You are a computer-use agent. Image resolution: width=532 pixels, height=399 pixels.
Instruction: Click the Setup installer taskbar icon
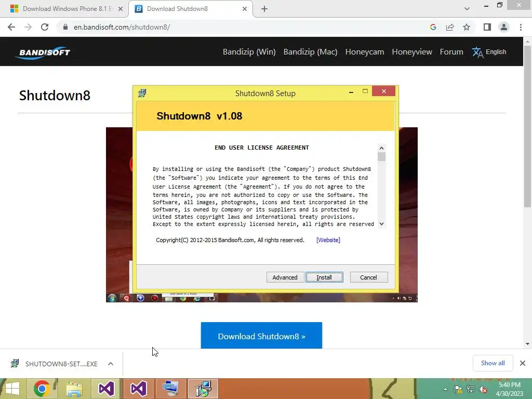(203, 389)
